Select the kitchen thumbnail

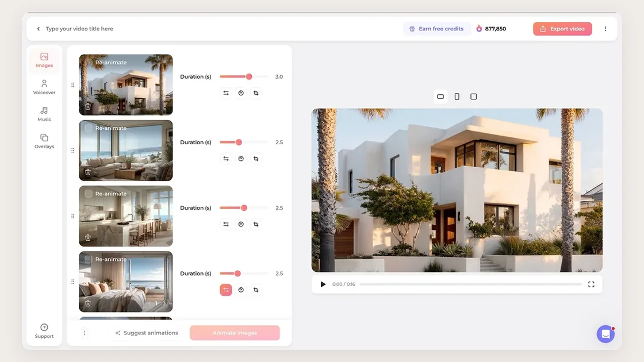pos(126,216)
